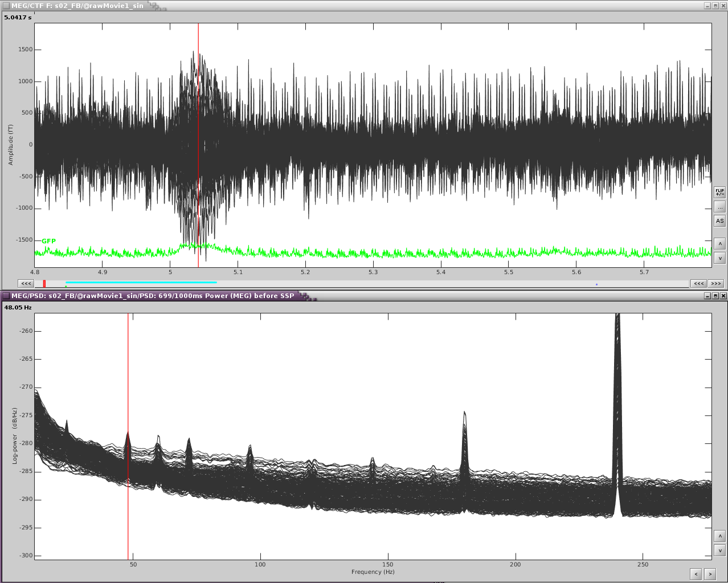The image size is (728, 583).
Task: Minimize the MEG/CTF time series window
Action: point(707,6)
